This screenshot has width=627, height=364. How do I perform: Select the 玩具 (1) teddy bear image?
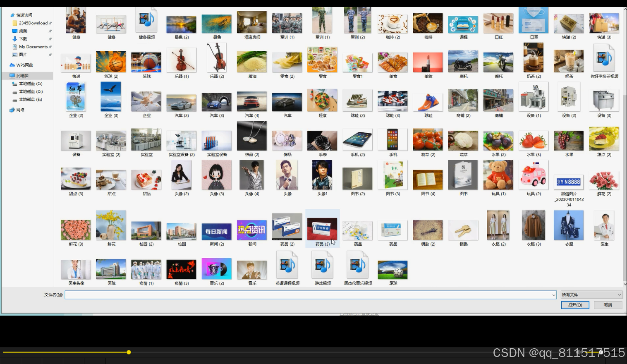click(x=498, y=175)
